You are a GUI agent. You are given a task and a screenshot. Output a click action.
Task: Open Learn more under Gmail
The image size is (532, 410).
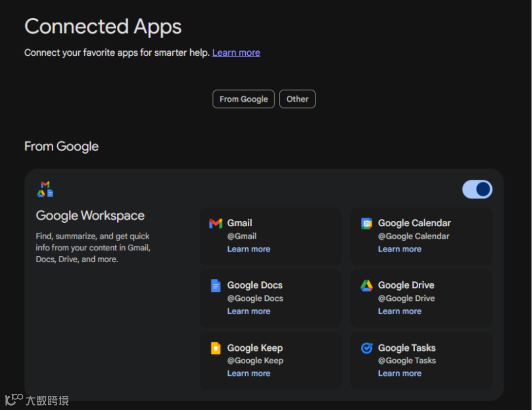click(x=248, y=249)
